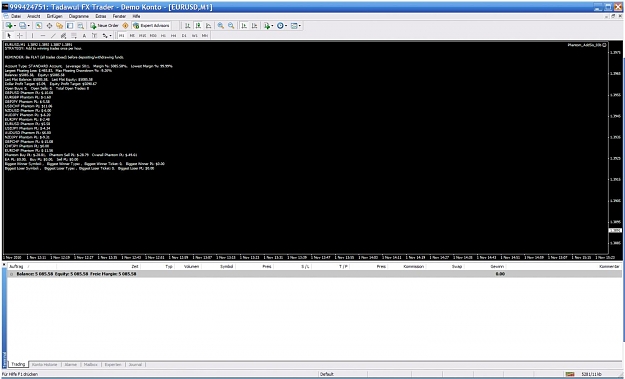
Task: Open the Ansicht menu
Action: coord(33,16)
